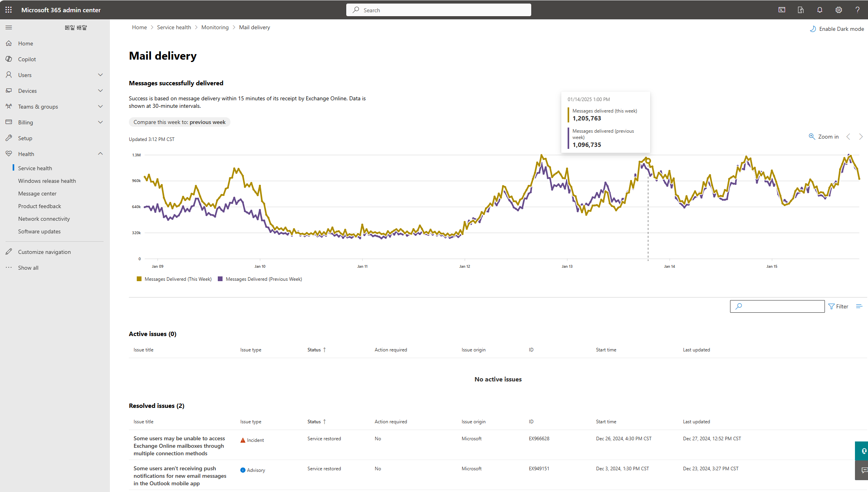Expand the Users navigation section

100,75
